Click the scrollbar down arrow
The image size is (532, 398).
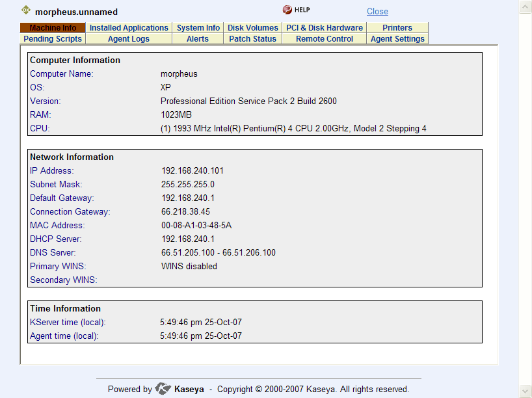pos(525,391)
